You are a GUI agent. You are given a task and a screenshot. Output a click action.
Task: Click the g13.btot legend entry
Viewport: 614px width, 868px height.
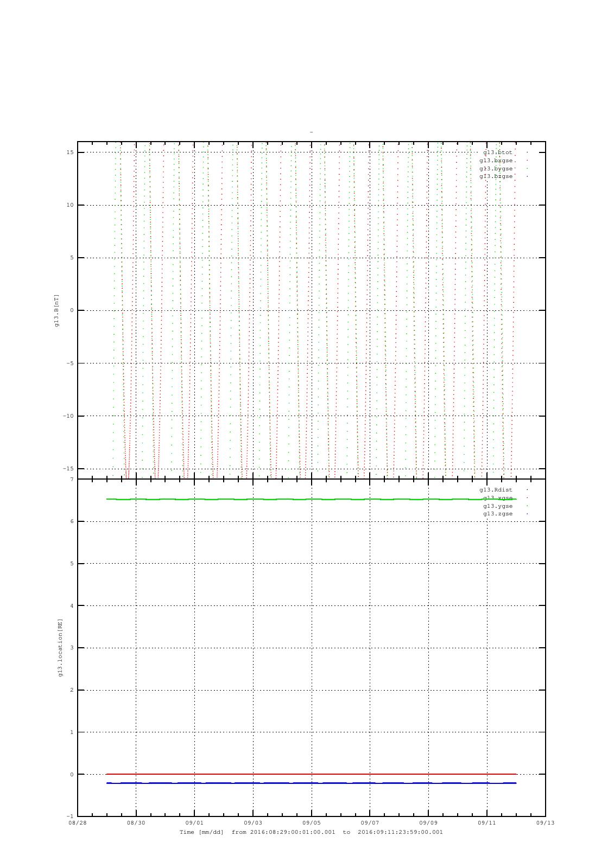point(498,152)
